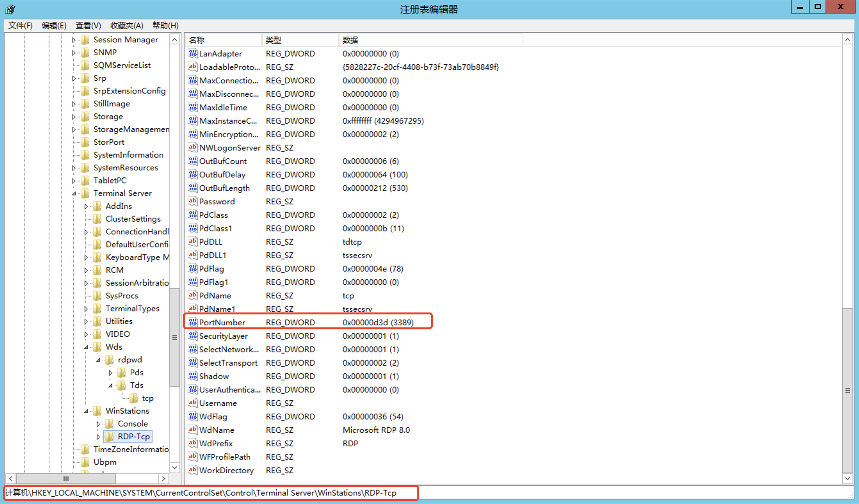Viewport: 859px width, 504px height.
Task: Click the string icon for NWLogonServer
Action: click(x=192, y=147)
